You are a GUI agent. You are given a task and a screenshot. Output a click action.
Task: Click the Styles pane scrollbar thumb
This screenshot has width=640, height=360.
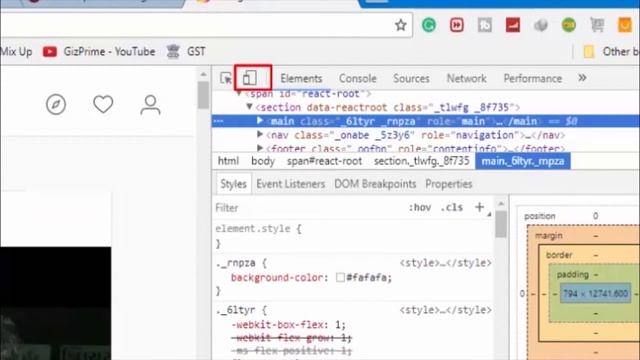(x=501, y=224)
